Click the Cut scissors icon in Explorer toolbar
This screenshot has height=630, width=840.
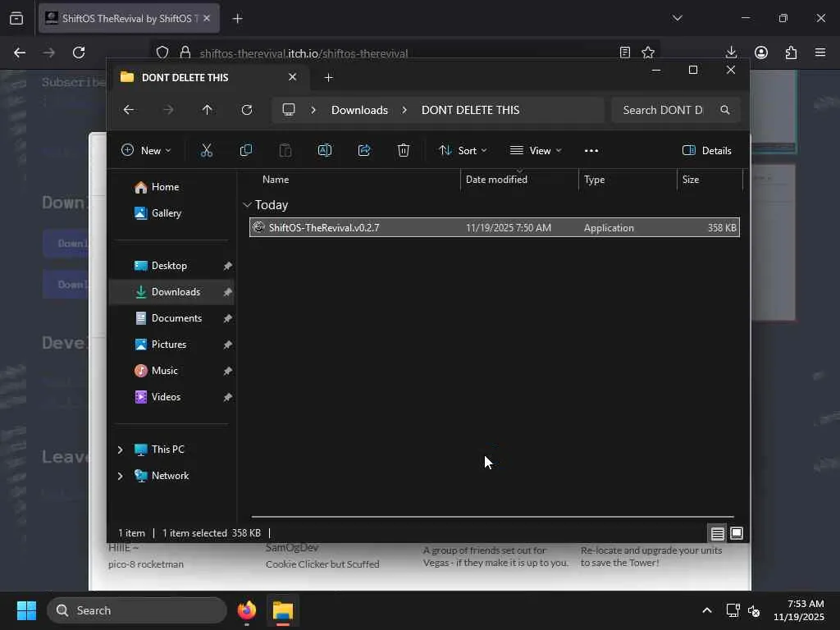tap(206, 151)
